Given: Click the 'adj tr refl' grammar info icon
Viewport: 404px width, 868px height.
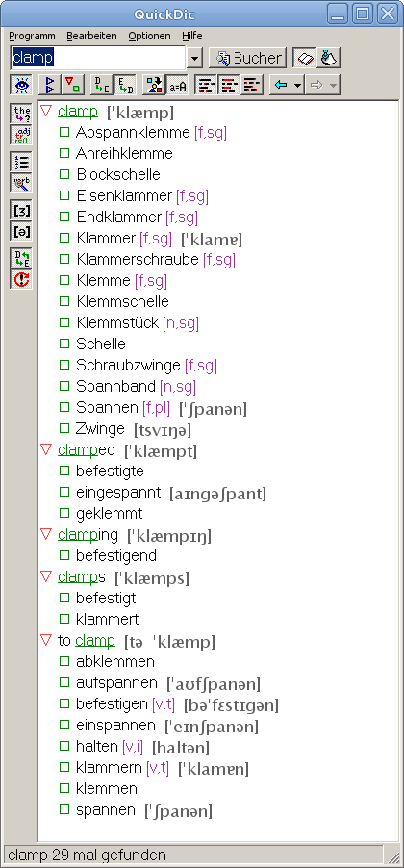Looking at the screenshot, I should click(x=23, y=135).
